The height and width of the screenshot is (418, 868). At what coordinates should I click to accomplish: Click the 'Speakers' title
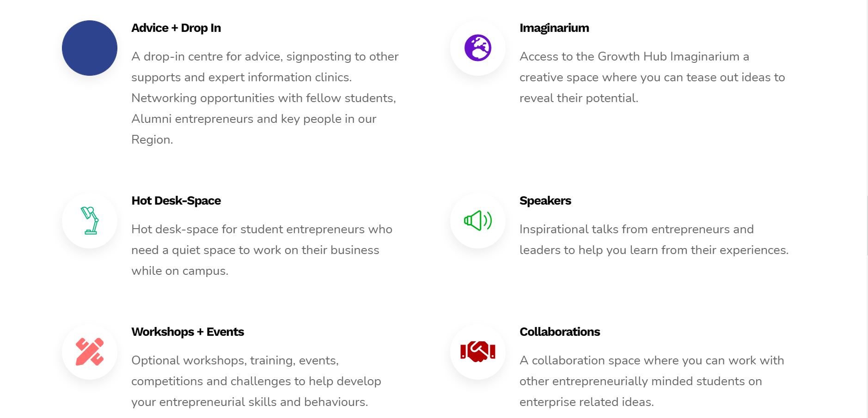point(545,201)
